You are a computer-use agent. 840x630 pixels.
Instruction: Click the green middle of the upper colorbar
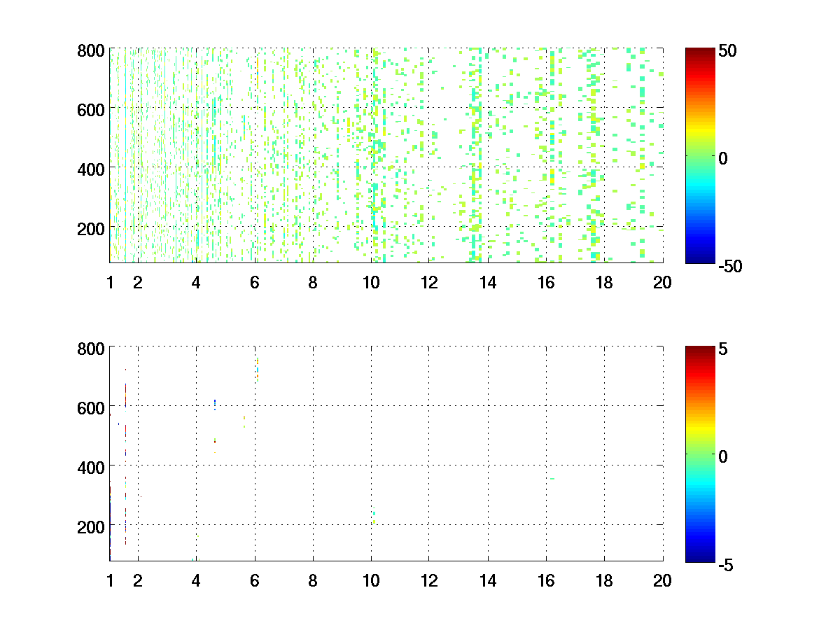click(700, 157)
